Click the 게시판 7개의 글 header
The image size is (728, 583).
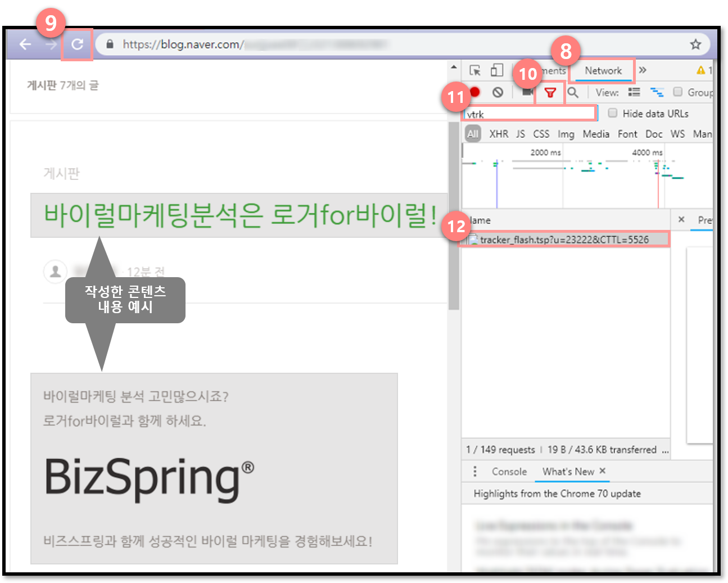62,85
